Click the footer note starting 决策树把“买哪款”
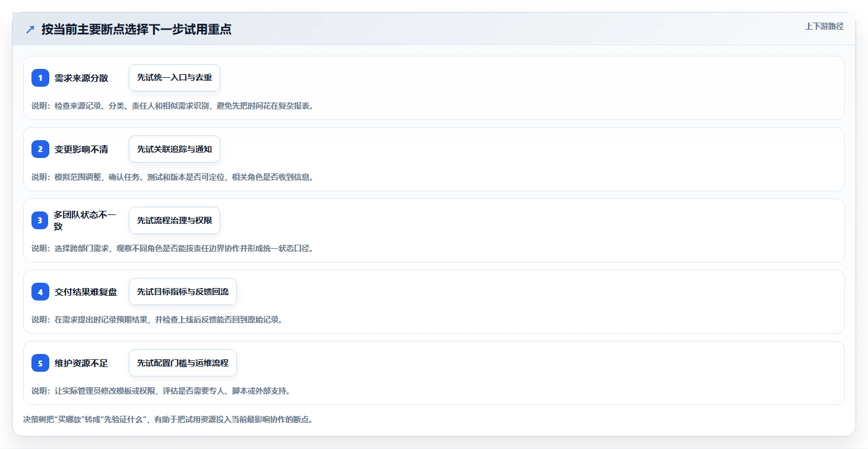868x449 pixels. 168,419
